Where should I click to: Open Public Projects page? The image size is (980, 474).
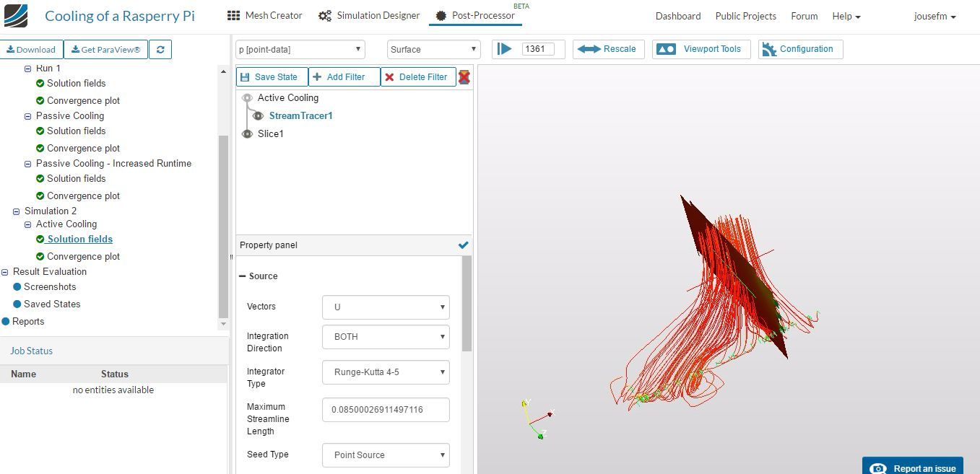(x=745, y=16)
